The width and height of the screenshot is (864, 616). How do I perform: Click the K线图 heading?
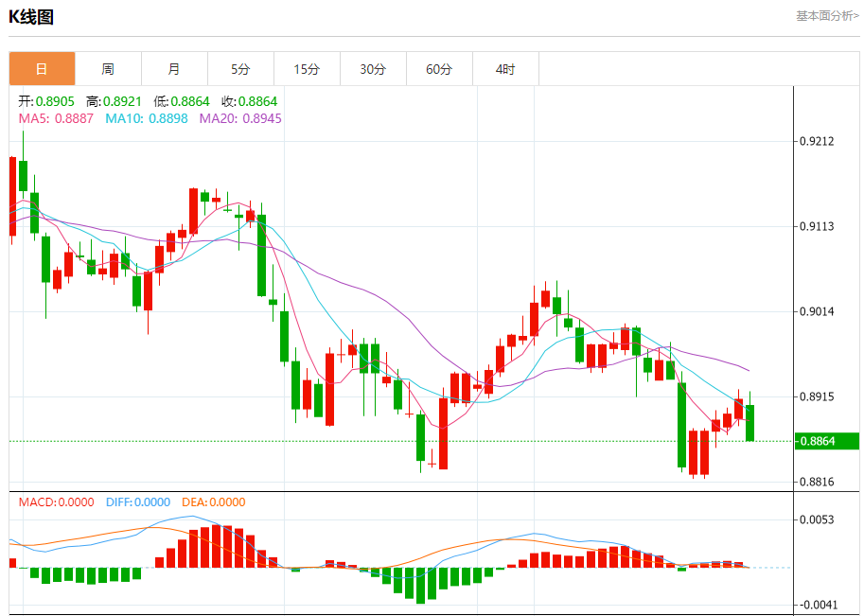pyautogui.click(x=31, y=17)
